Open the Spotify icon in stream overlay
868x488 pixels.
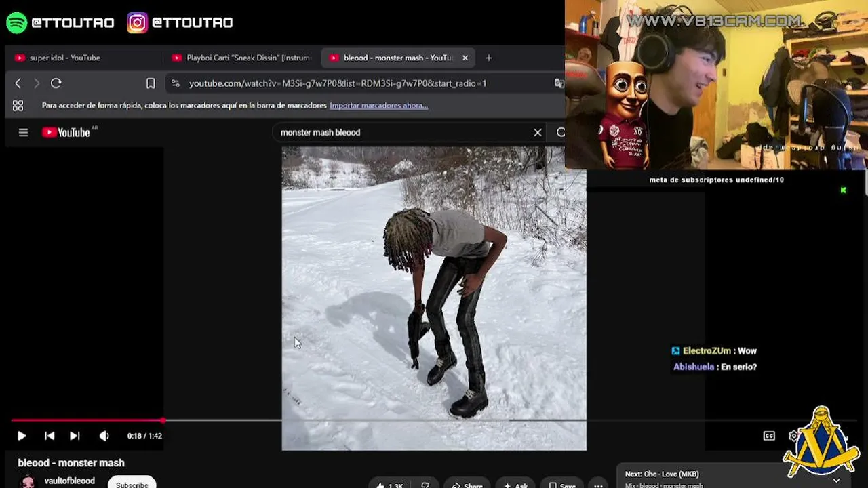(16, 22)
